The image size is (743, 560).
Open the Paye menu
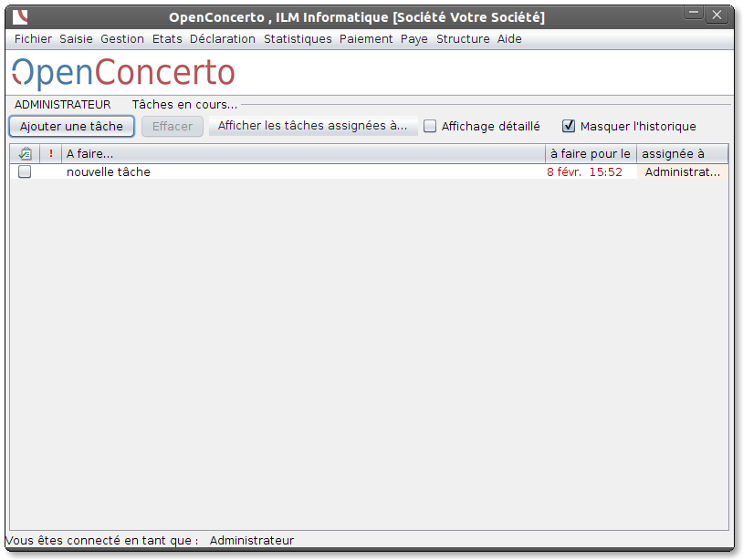click(x=414, y=39)
